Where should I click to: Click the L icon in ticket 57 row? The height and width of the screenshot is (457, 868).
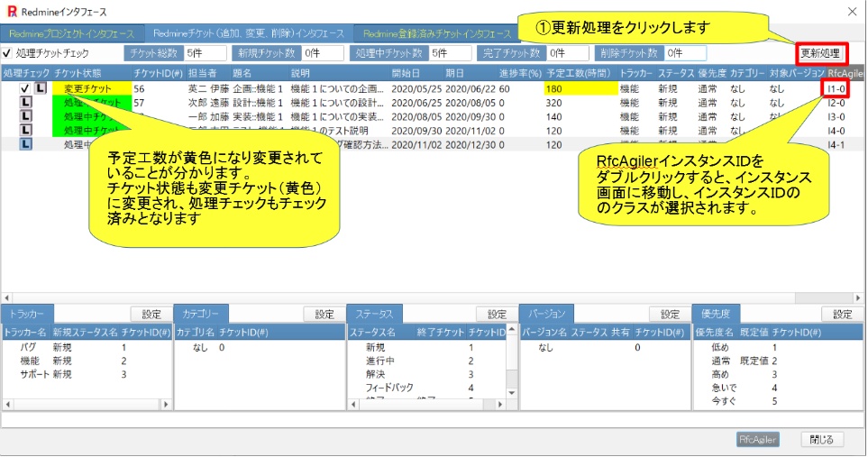tap(25, 103)
